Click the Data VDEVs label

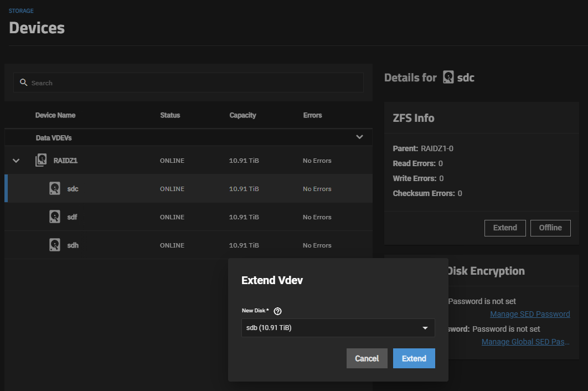[54, 138]
